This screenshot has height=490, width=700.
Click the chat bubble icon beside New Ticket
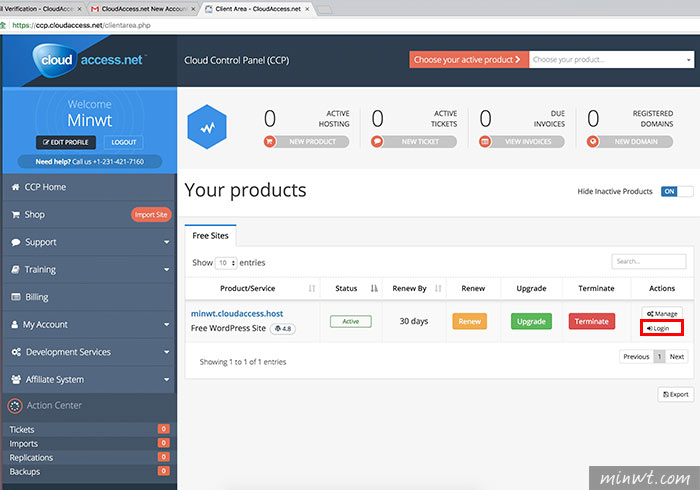[x=377, y=141]
